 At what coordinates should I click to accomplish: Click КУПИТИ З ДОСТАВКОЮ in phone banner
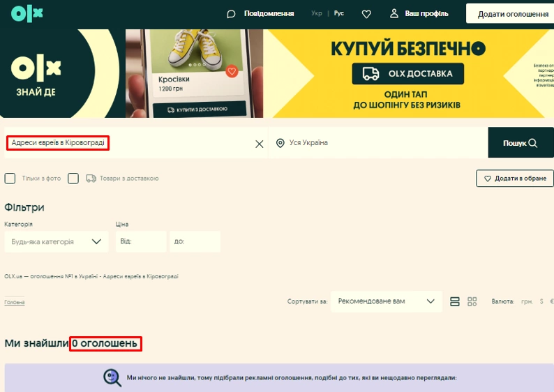click(199, 109)
